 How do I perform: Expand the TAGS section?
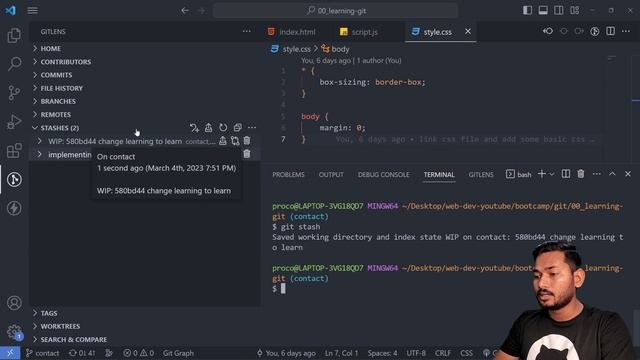click(144, 313)
